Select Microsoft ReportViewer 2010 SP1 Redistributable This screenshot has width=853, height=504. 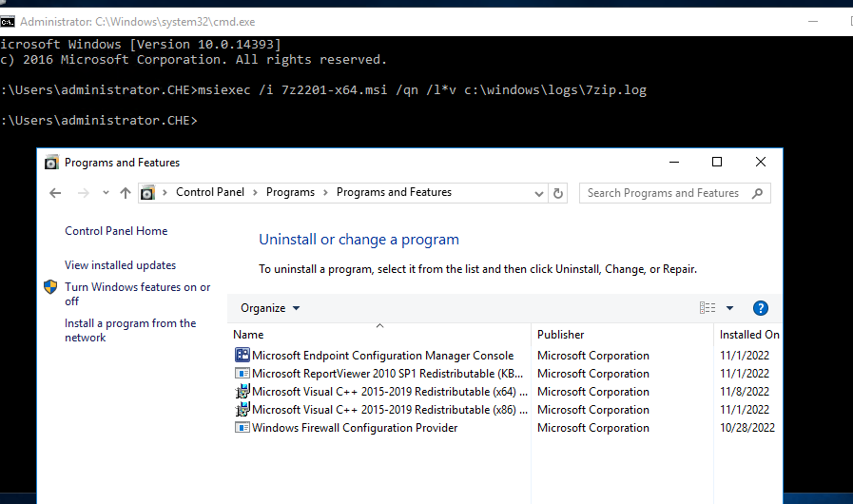pyautogui.click(x=387, y=374)
